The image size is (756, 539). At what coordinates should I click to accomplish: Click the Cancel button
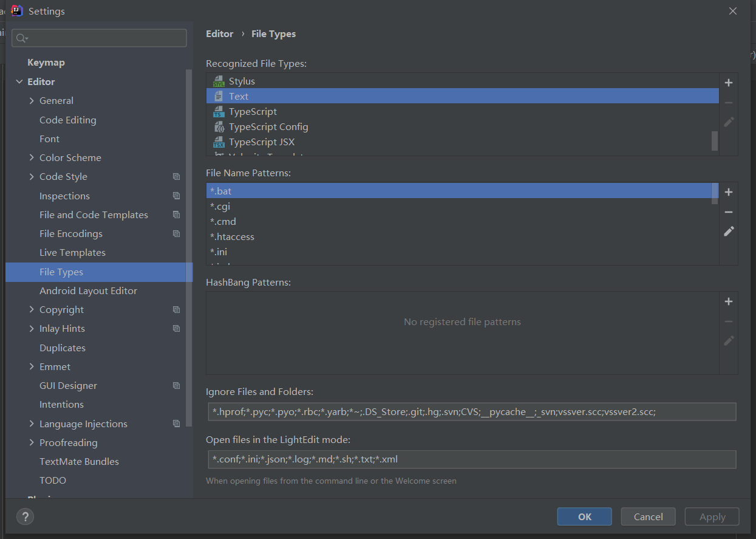(649, 517)
